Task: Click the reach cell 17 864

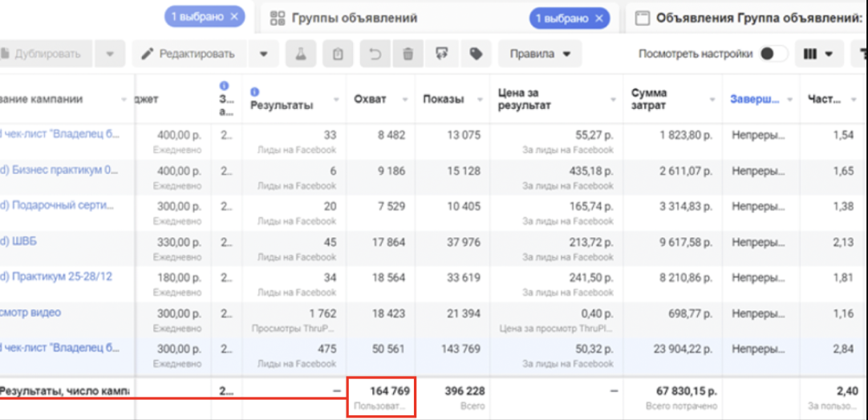Action: [x=387, y=242]
